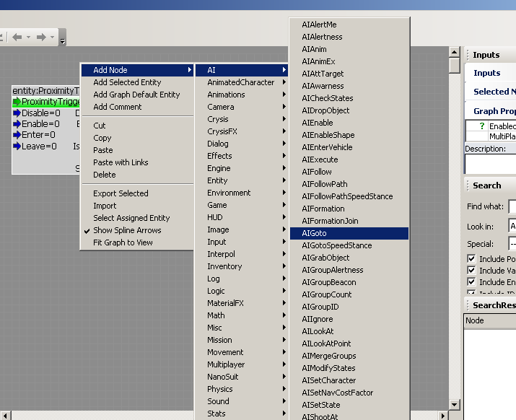516x420 pixels.
Task: Select Add Node menu entry
Action: tap(137, 70)
